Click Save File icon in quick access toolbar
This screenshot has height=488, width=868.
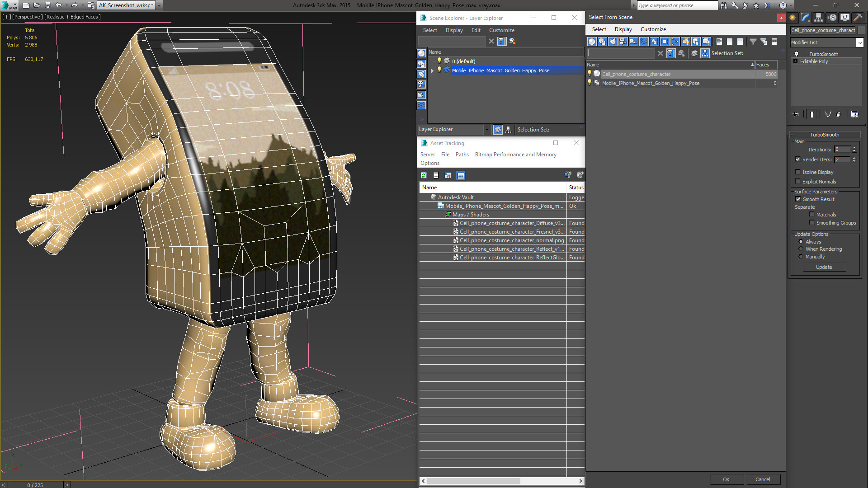click(x=47, y=5)
